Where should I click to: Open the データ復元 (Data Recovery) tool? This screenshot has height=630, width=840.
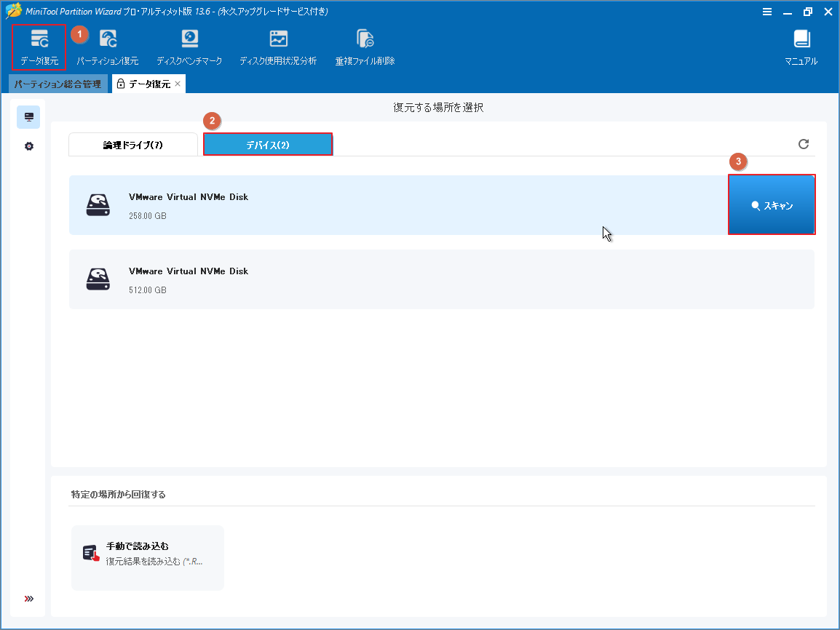point(39,47)
